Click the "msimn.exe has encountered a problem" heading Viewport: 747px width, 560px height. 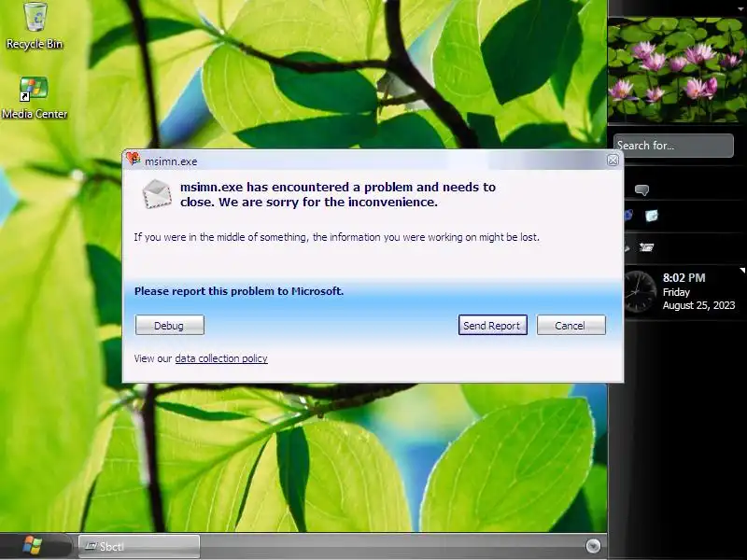click(338, 194)
